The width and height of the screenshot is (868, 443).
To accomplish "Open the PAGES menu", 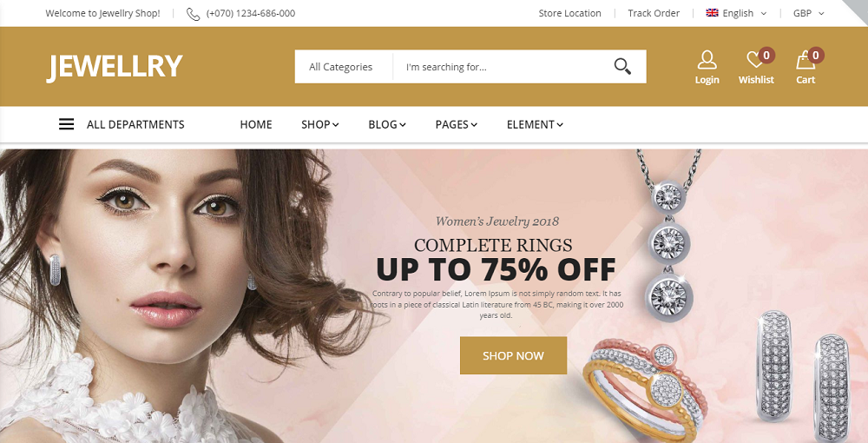I will click(457, 124).
